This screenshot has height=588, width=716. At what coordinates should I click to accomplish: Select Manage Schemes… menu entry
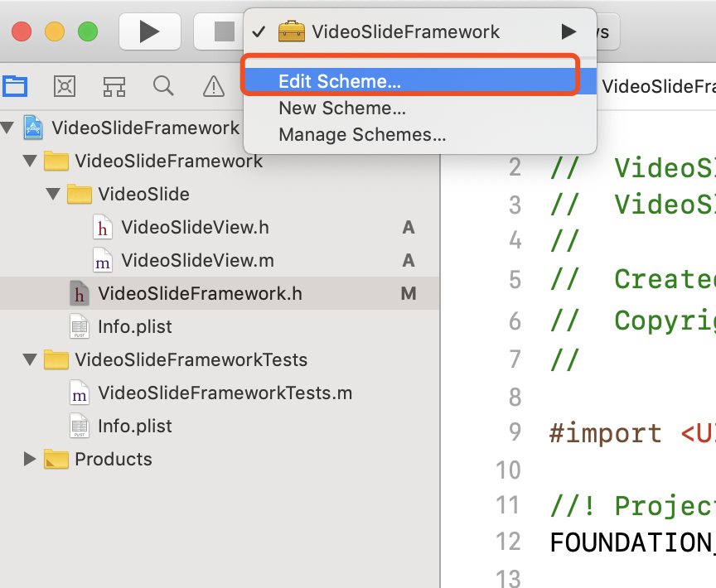click(420, 134)
